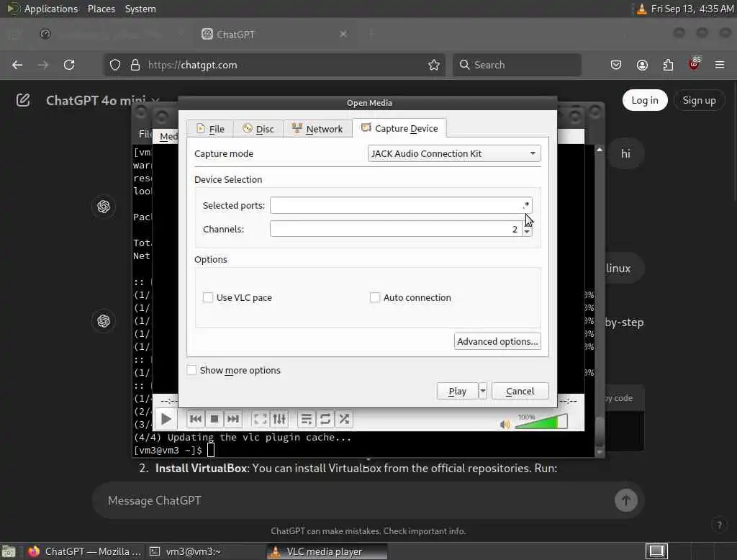Open the uBlock extension icon
The width and height of the screenshot is (737, 560).
[695, 64]
